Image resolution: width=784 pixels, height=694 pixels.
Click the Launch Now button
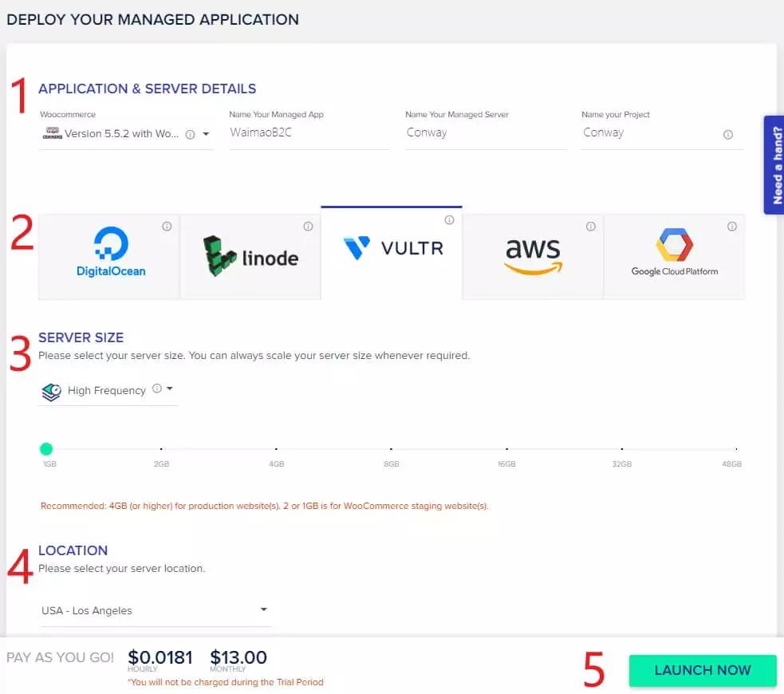pos(703,670)
